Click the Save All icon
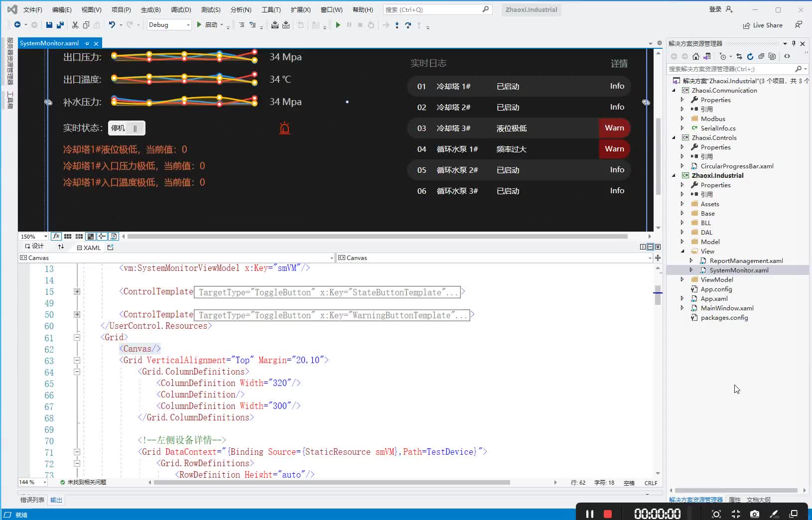Screen dimensions: 812x520 point(60,25)
